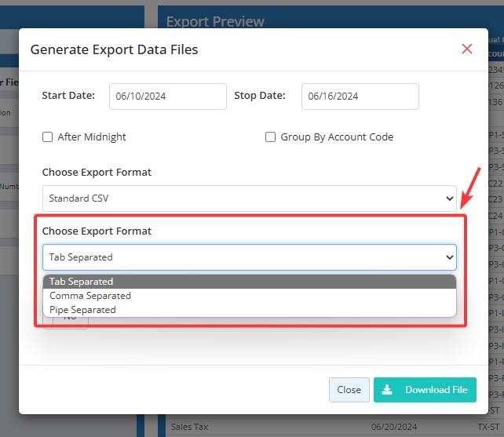Screen dimensions: 504x437
Task: Click the Group By Account Code label
Action: pyautogui.click(x=337, y=137)
